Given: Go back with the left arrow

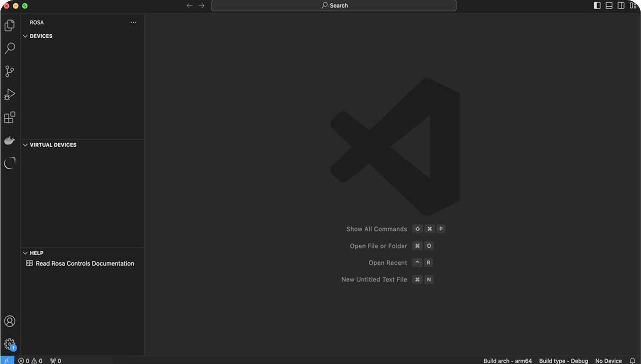Looking at the screenshot, I should pos(189,5).
